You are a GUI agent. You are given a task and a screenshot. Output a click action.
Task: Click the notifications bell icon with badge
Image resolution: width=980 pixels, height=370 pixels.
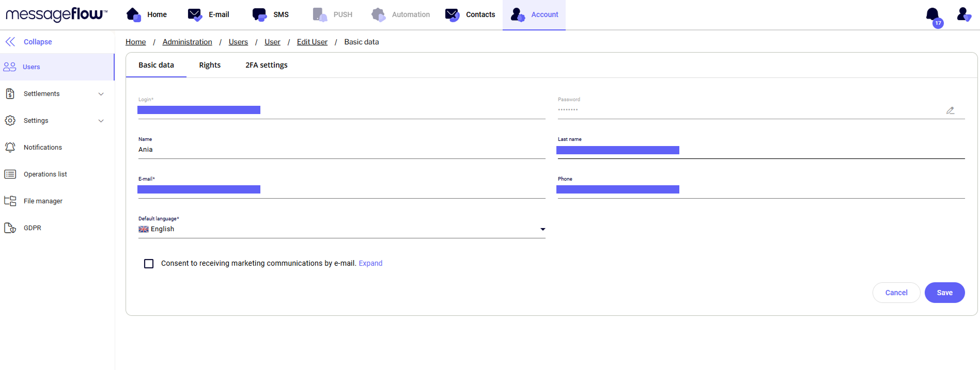tap(932, 15)
